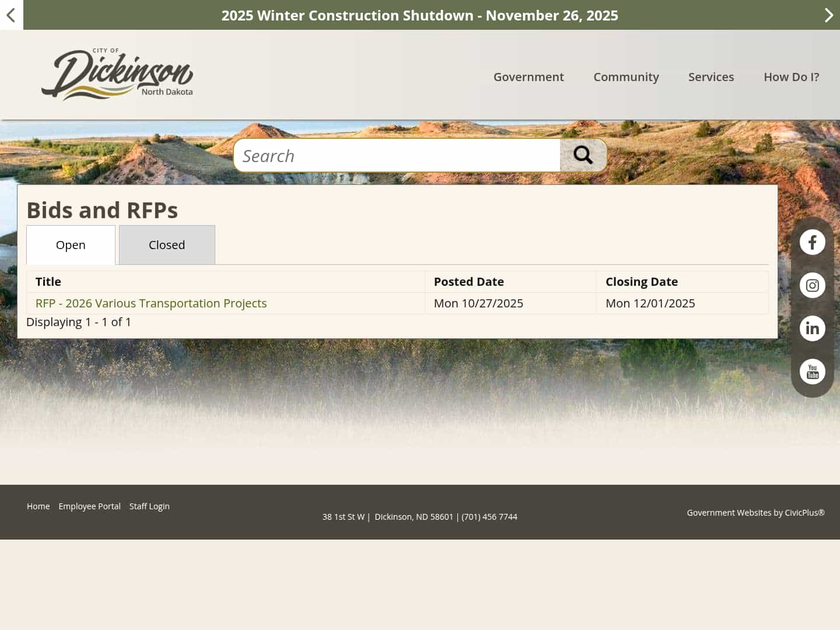Sort the table by Posted Date
This screenshot has height=630, width=840.
(468, 282)
